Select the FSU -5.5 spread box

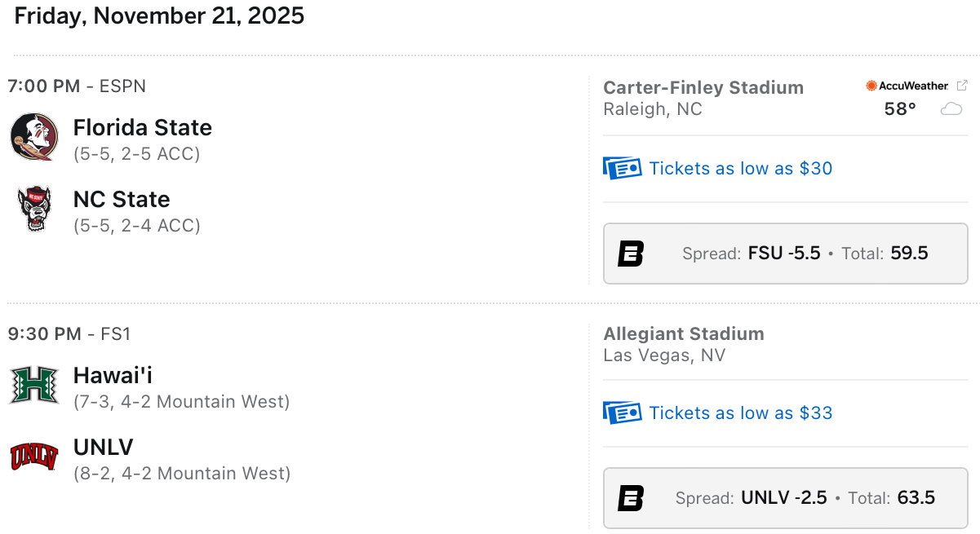click(x=784, y=254)
